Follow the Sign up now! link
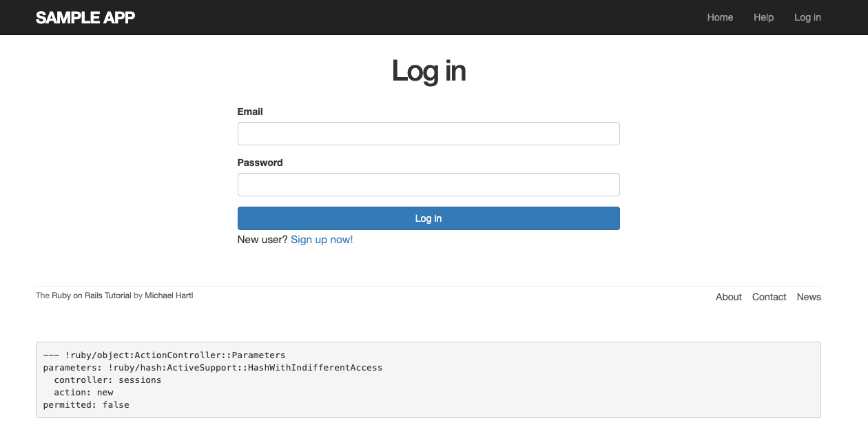868x447 pixels. point(322,240)
